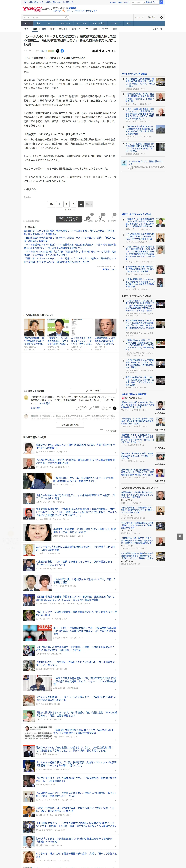Go to previous page with 前へ
Screen dimensions: 186x868
pos(51,204)
